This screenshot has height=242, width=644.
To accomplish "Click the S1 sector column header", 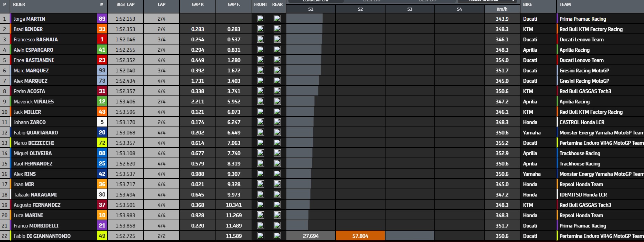I will 311,9.
